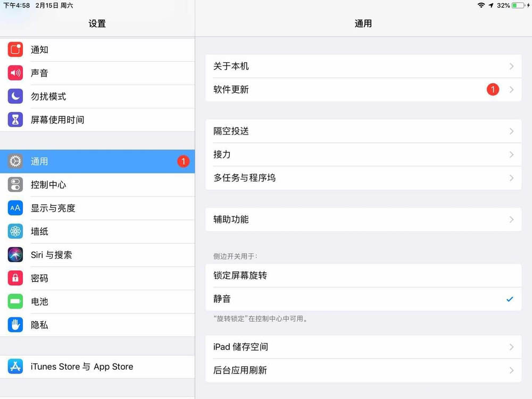
Task: Open Siri 与搜索 icon
Action: [x=15, y=255]
